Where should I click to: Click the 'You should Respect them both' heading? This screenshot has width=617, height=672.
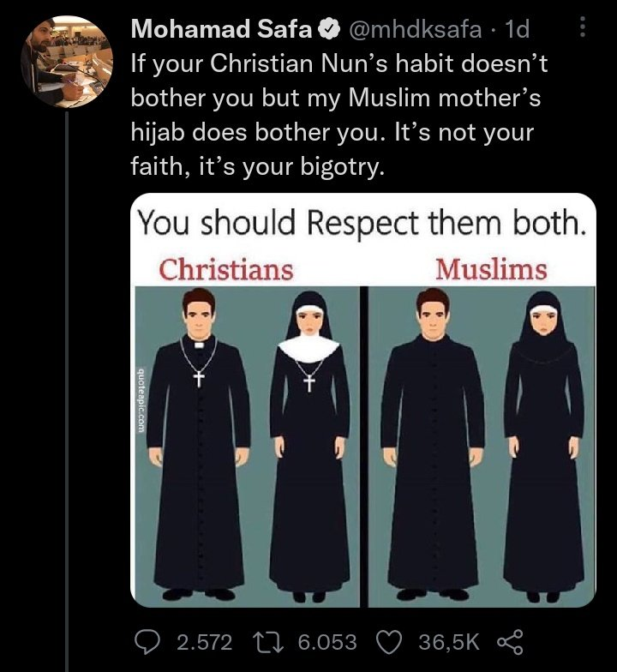[362, 223]
